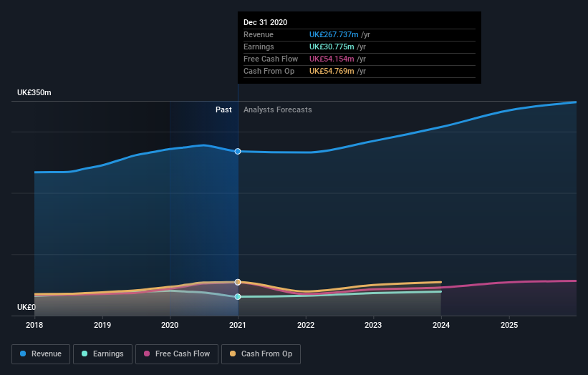This screenshot has height=375, width=588.
Task: Select the Earnings data point at 2021
Action: point(238,297)
